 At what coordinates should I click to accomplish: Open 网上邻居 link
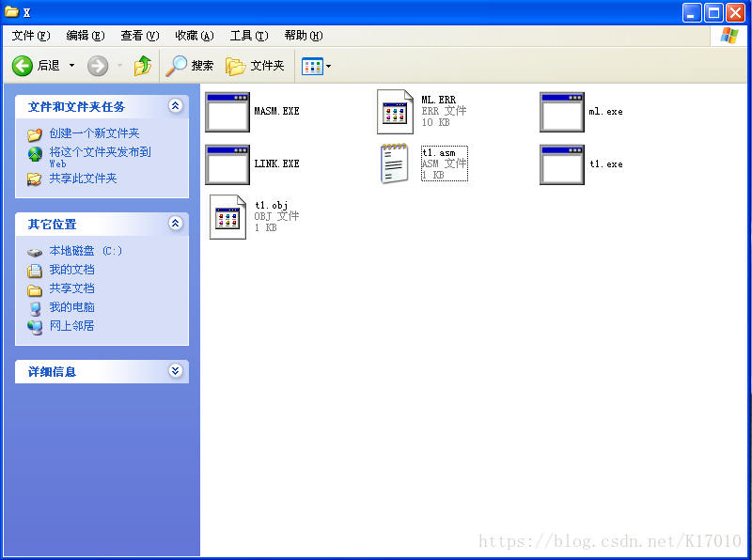[x=72, y=325]
